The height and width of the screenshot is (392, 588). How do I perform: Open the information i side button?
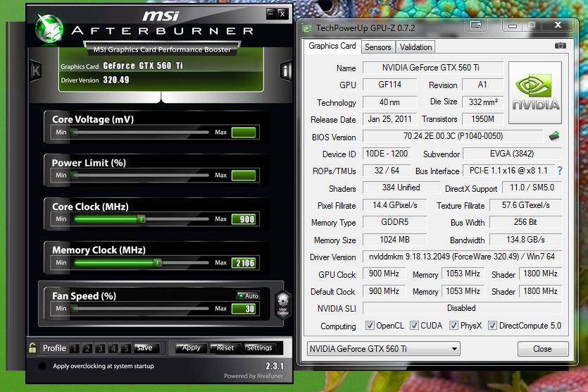click(286, 71)
